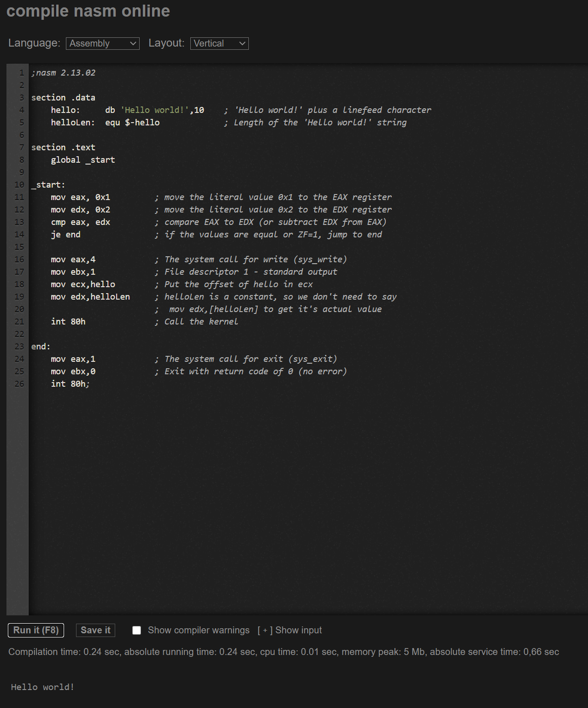Screen dimensions: 588x708
Task: Click the Compilation time statistics line
Action: (283, 652)
